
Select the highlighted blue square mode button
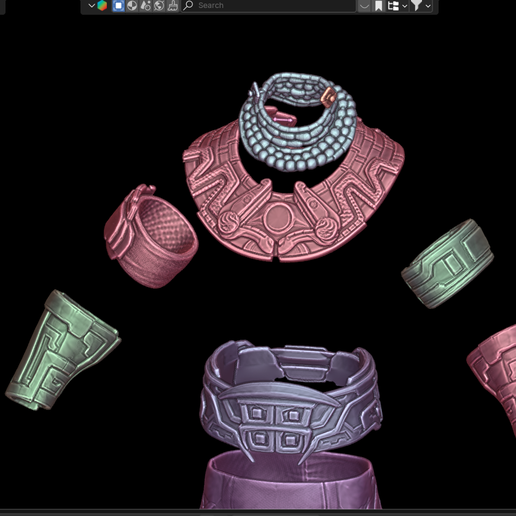coord(118,6)
